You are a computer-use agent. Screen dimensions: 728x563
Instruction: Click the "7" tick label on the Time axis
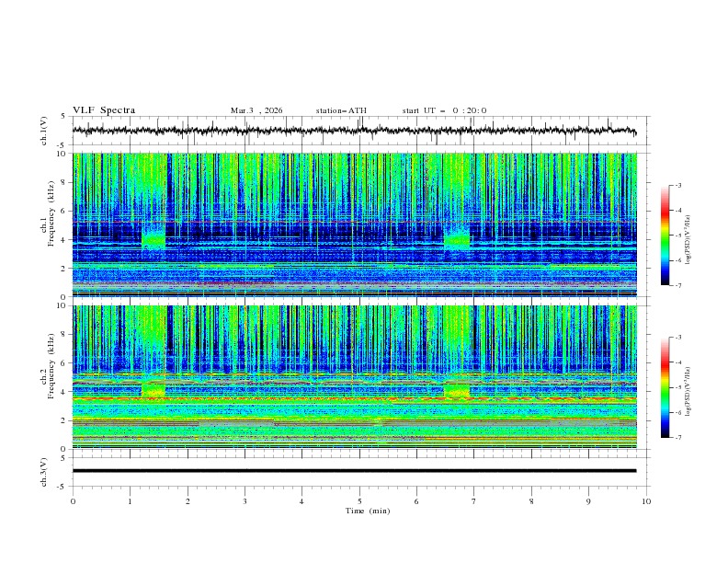473,501
